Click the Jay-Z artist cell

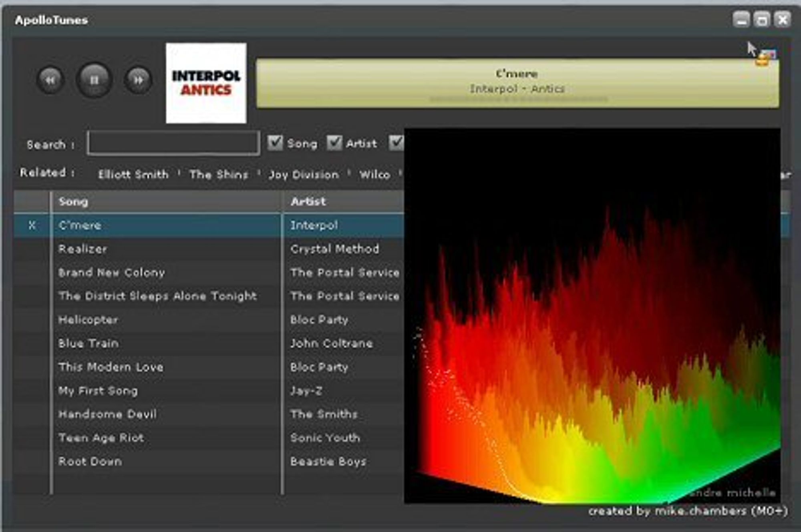[306, 391]
